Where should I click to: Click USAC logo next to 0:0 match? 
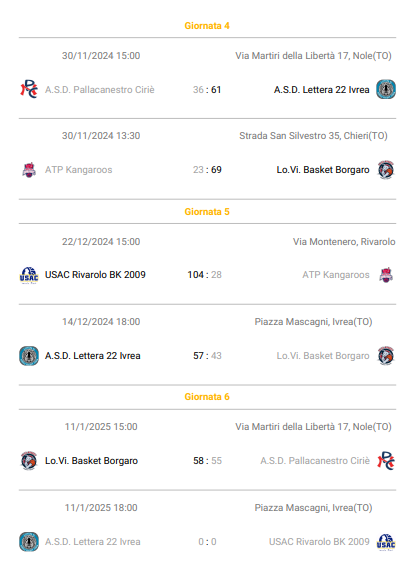386,542
